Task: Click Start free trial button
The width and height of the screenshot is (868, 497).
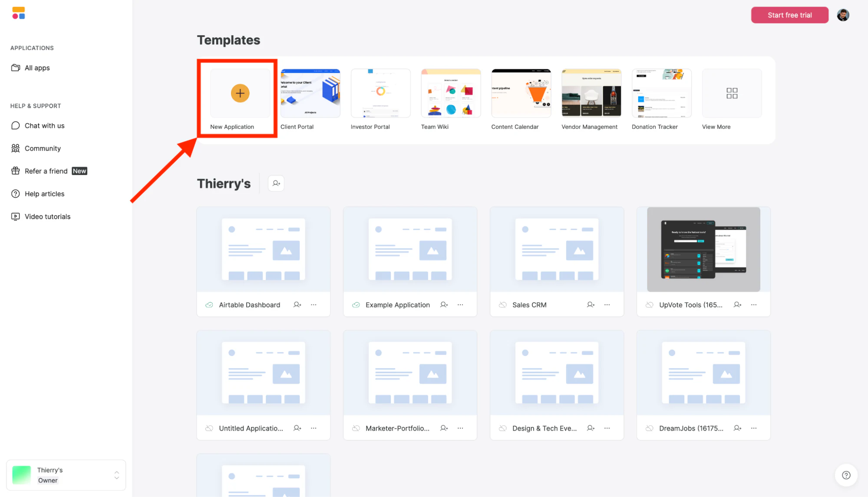Action: click(x=789, y=15)
